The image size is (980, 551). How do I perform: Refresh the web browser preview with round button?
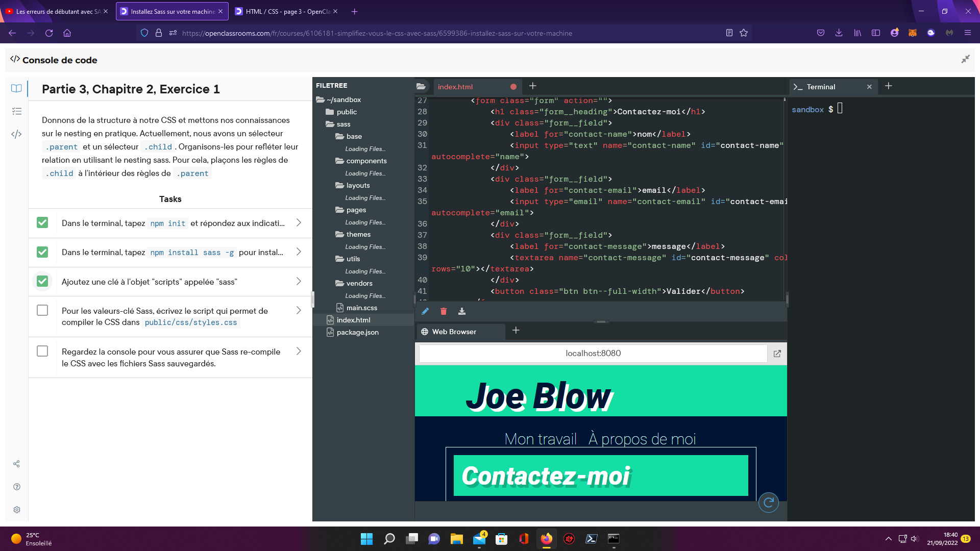click(x=768, y=503)
